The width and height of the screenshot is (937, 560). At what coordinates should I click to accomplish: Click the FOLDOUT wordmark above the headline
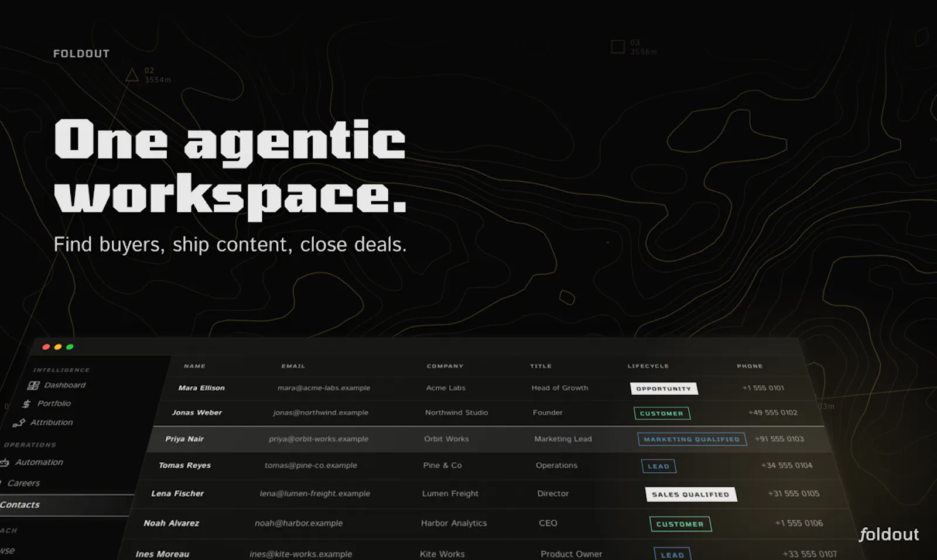click(x=81, y=54)
